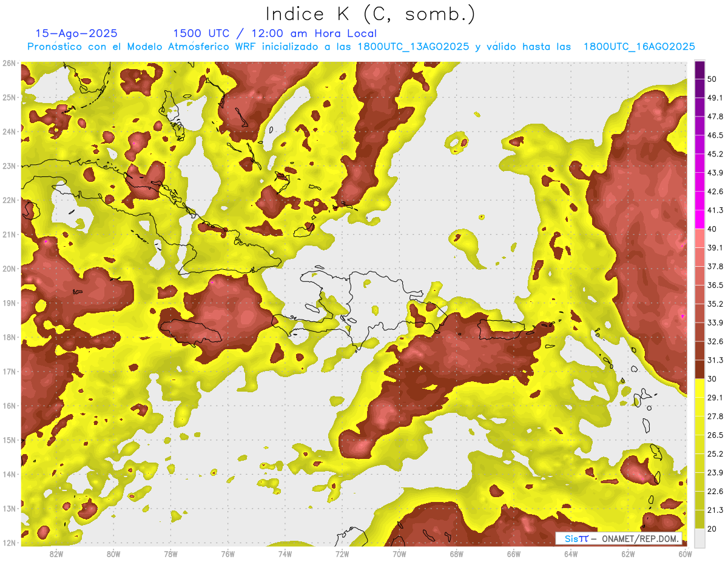Click the longitude label '76W'
Image resolution: width=728 pixels, height=562 pixels.
tap(228, 554)
